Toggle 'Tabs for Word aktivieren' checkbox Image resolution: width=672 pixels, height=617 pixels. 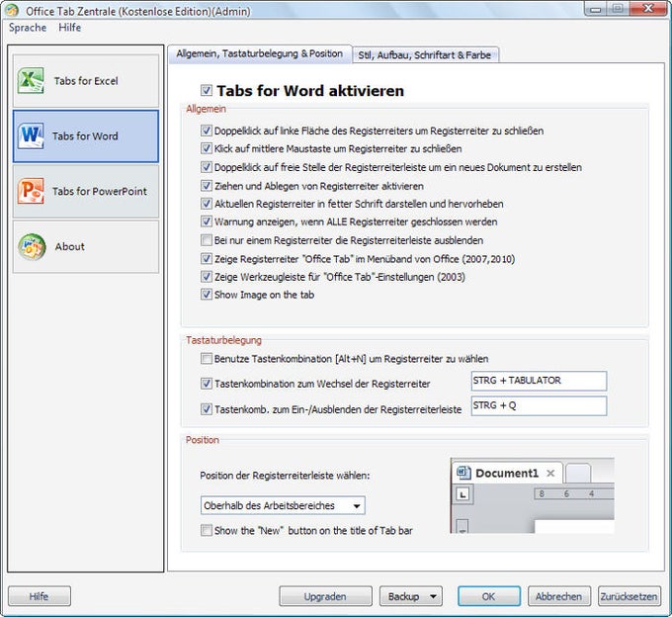click(x=207, y=90)
